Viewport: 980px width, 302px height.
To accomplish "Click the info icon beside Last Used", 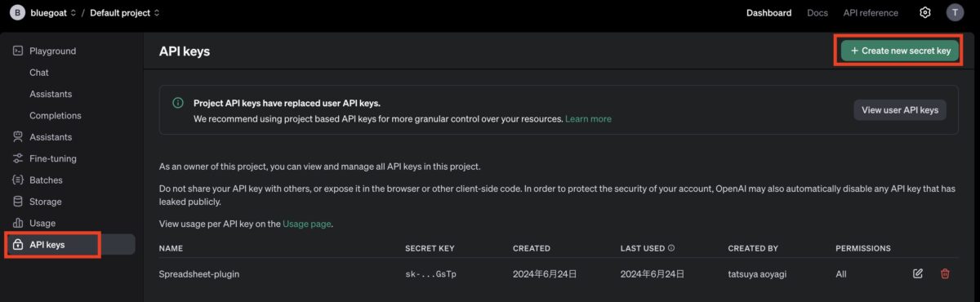I will pyautogui.click(x=671, y=248).
